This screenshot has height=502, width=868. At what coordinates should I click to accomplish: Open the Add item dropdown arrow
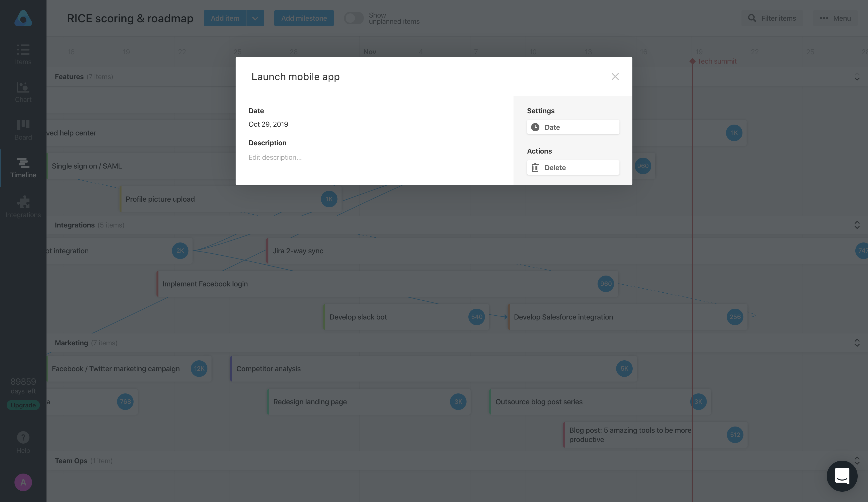255,18
